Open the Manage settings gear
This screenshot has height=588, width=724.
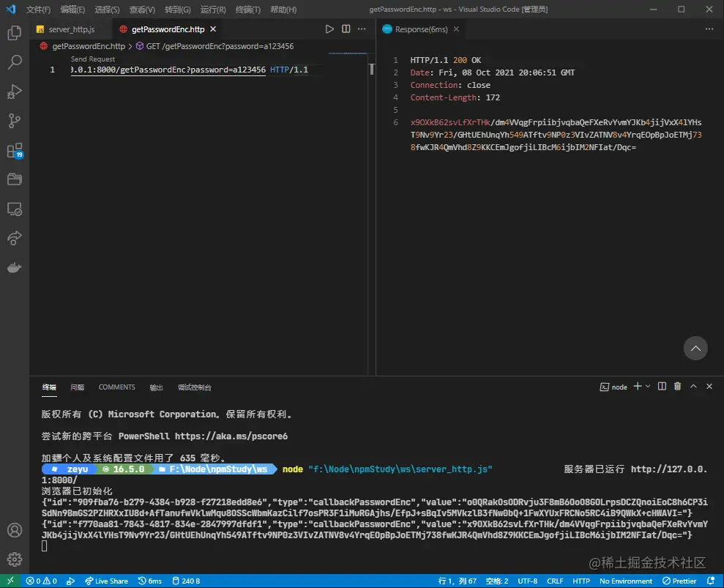[x=15, y=559]
